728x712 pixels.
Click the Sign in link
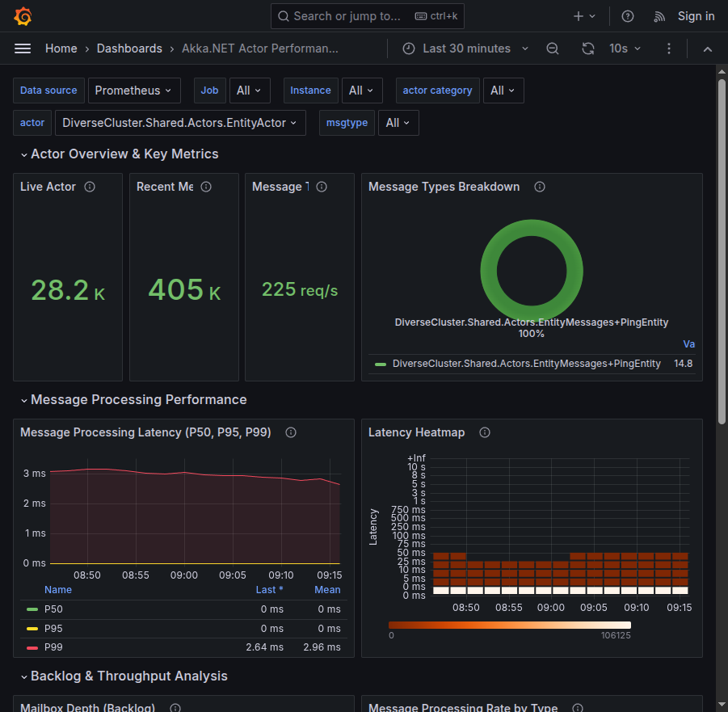(x=696, y=16)
